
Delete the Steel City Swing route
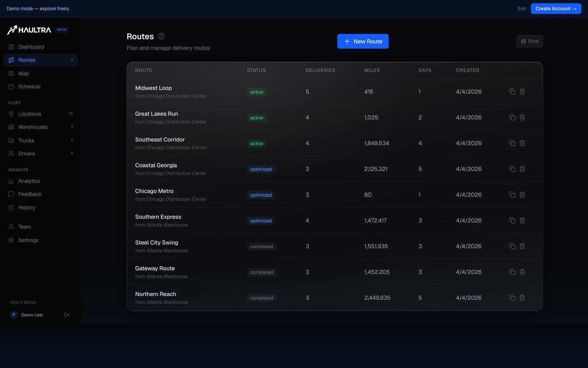[522, 246]
